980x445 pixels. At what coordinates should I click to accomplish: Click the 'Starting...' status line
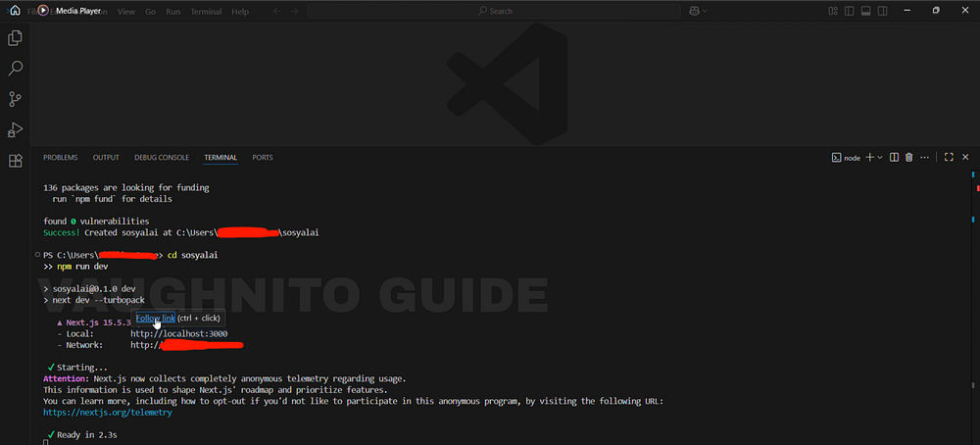pos(82,368)
